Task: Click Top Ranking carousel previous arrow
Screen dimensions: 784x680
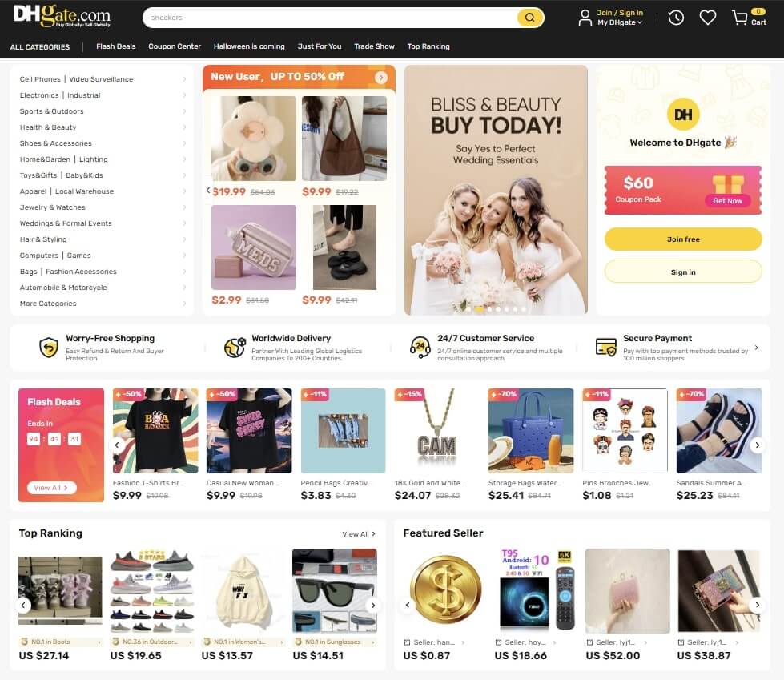Action: 23,605
